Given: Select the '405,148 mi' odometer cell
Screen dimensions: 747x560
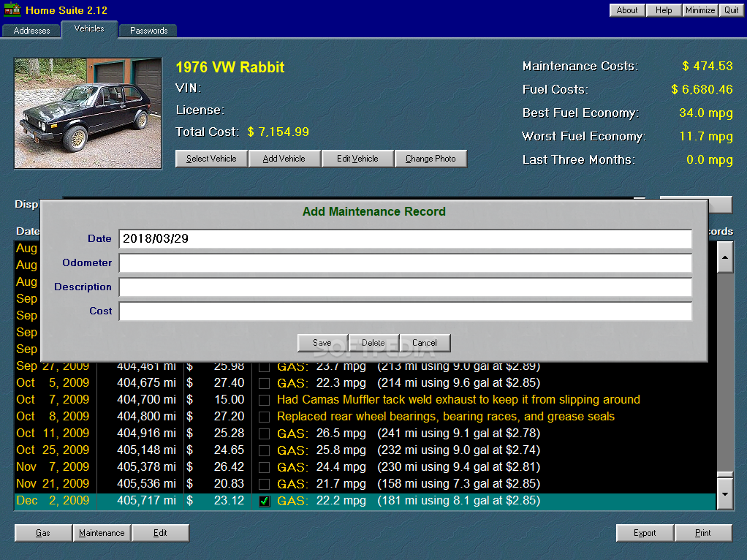Looking at the screenshot, I should click(146, 450).
